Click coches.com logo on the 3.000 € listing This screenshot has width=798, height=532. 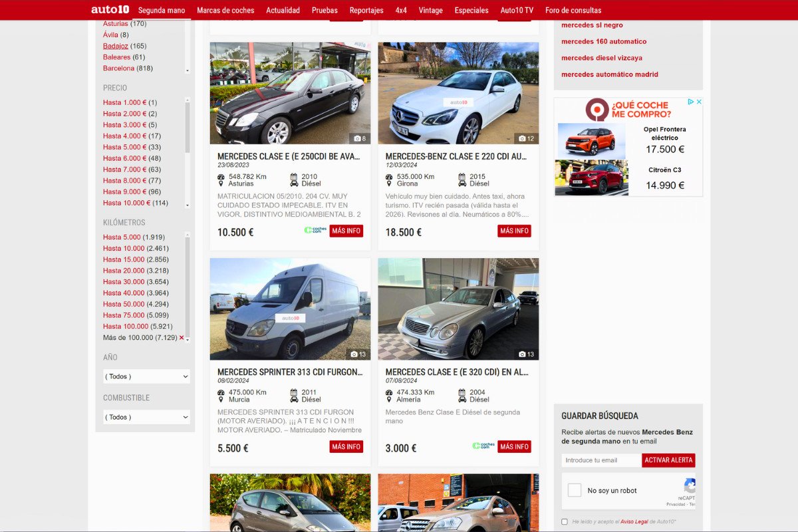(483, 446)
